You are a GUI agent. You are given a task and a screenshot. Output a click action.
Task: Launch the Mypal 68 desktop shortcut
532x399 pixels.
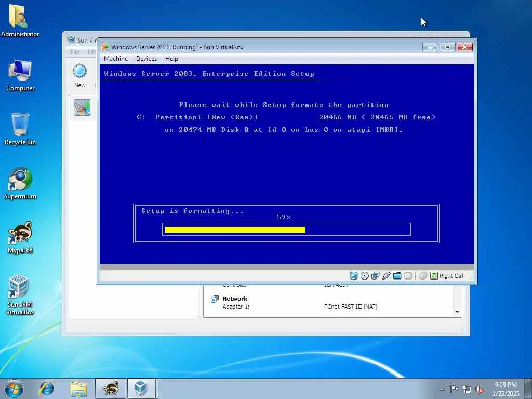[x=20, y=237]
